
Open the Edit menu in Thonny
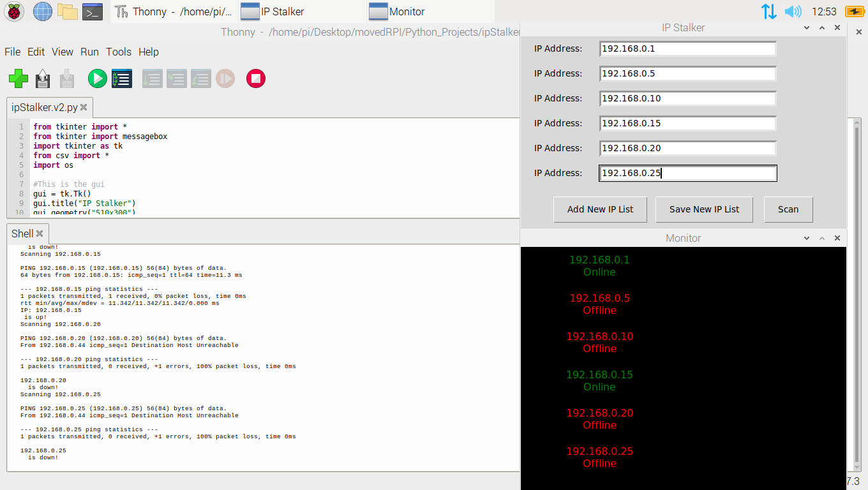36,52
